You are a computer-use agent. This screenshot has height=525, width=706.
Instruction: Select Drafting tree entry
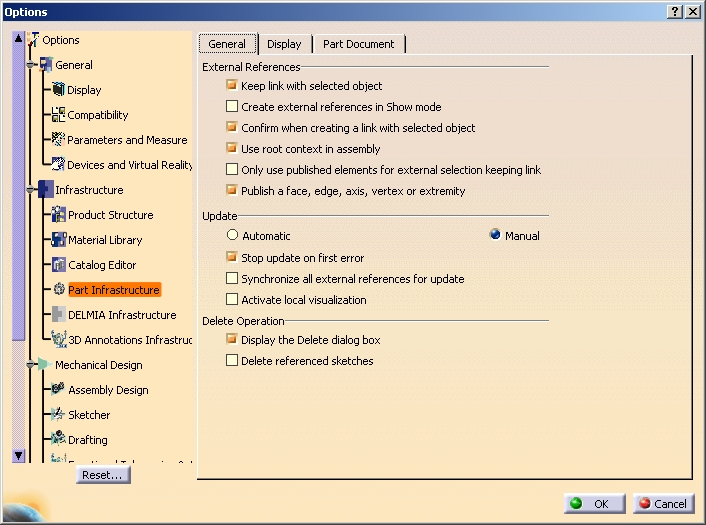(x=88, y=440)
